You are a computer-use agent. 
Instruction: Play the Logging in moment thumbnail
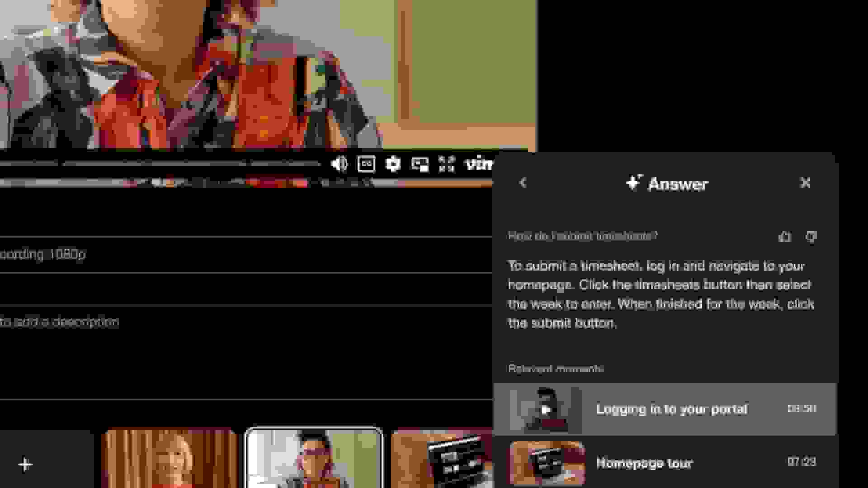click(x=546, y=409)
